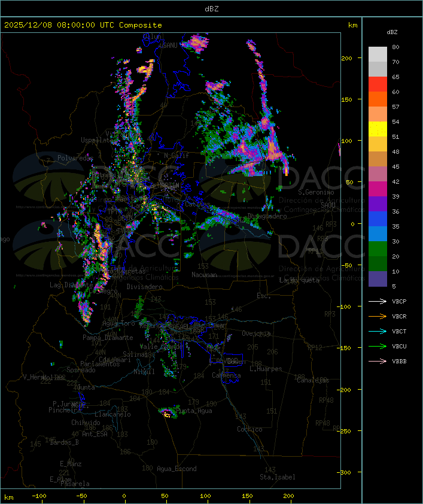This screenshot has height=504, width=423.
Task: Click the orange VBCR arrow icon
Action: pyautogui.click(x=378, y=316)
